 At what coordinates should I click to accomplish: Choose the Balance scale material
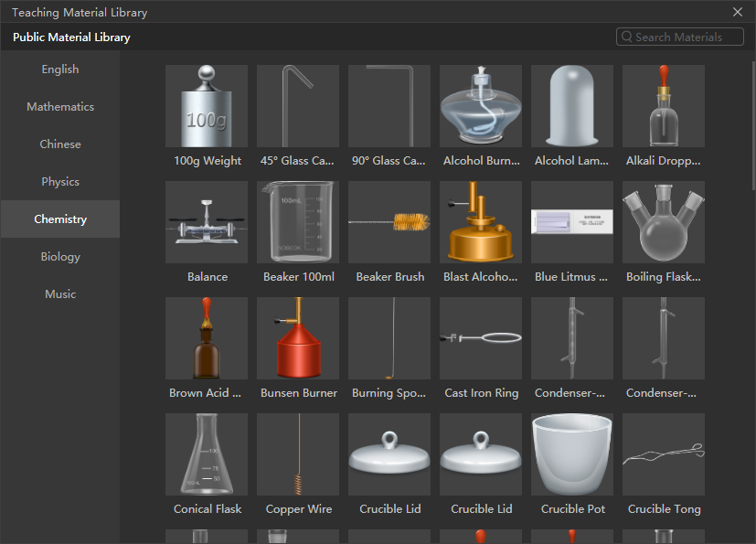(x=207, y=222)
